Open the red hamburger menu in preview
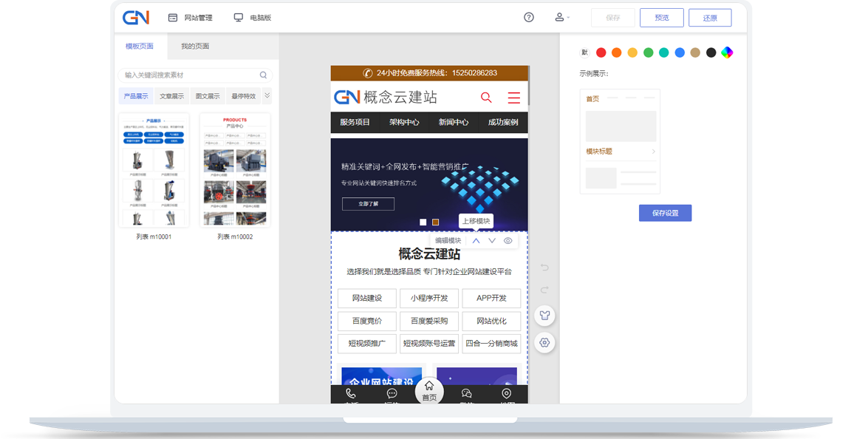The height and width of the screenshot is (439, 868). [x=514, y=98]
